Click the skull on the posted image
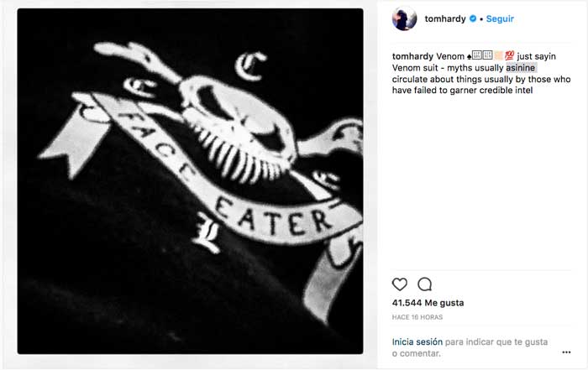Viewport: 588px width, 370px height. point(238,129)
